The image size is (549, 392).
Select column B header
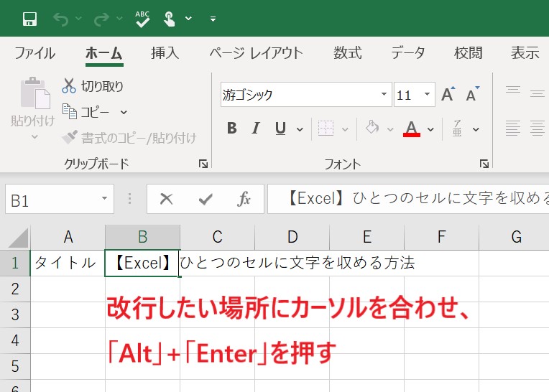(142, 237)
